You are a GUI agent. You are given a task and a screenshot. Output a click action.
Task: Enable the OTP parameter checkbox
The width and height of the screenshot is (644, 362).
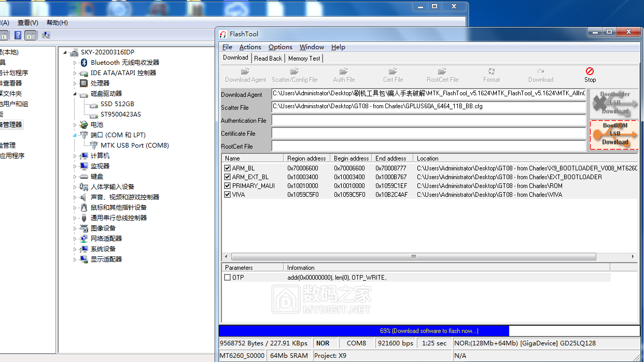coord(227,278)
